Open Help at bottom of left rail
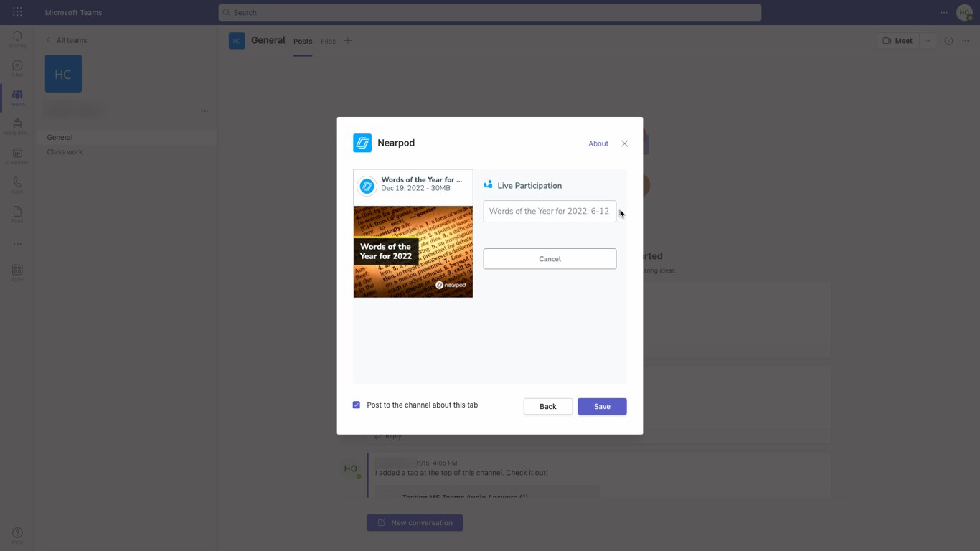 (17, 535)
